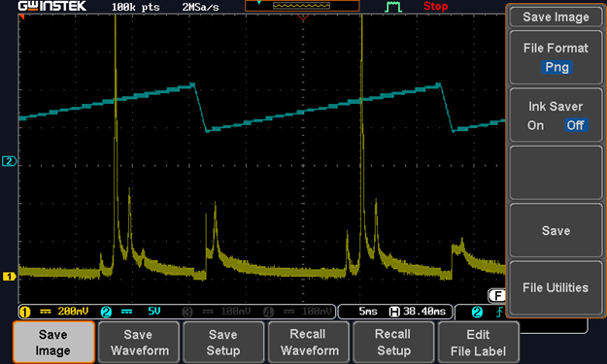Viewport: 607px width, 364px height.
Task: Select the channel 2 indicator at 5V
Action: pos(106,312)
